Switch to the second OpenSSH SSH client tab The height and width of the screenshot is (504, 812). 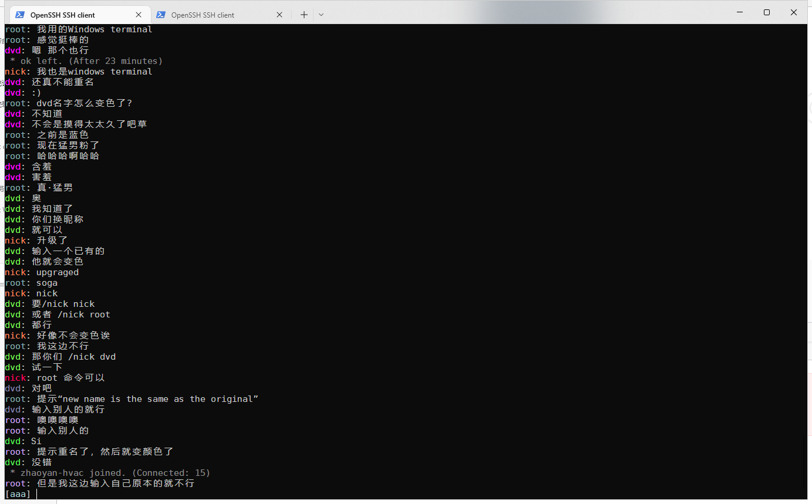[x=203, y=15]
